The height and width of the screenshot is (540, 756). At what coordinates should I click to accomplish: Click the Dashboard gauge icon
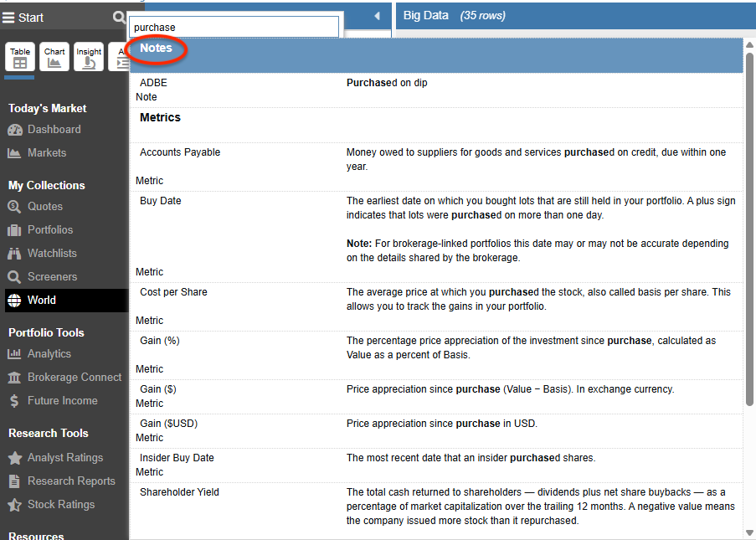[x=15, y=130]
